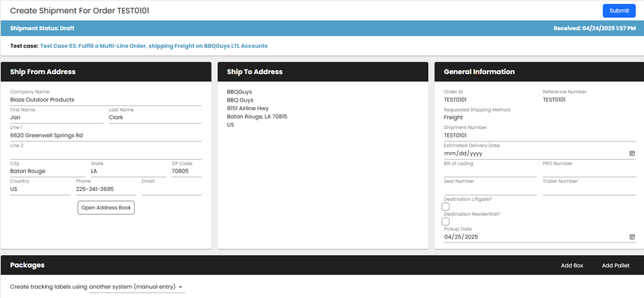Click Add Box in Packages header

(x=571, y=266)
